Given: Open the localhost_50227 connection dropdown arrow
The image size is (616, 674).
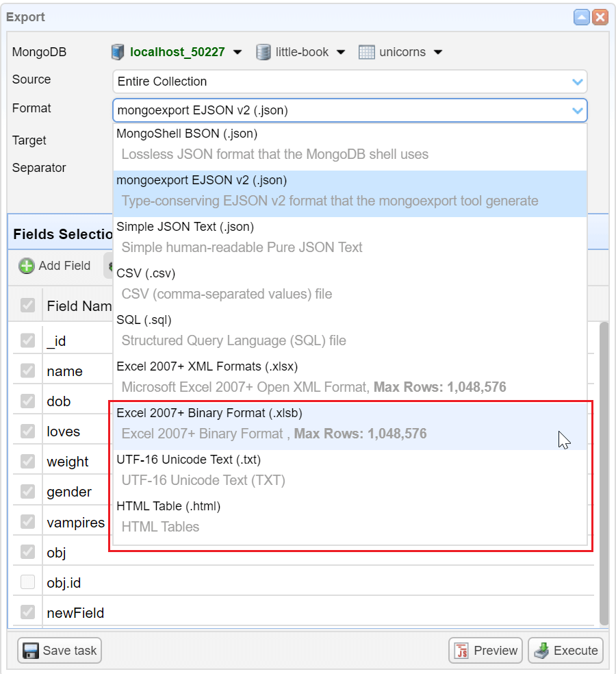Looking at the screenshot, I should tap(237, 53).
